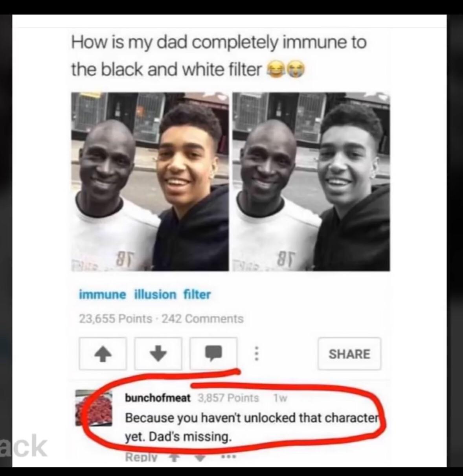463x476 pixels.
Task: Downvote the post with the down arrow
Action: 158,354
